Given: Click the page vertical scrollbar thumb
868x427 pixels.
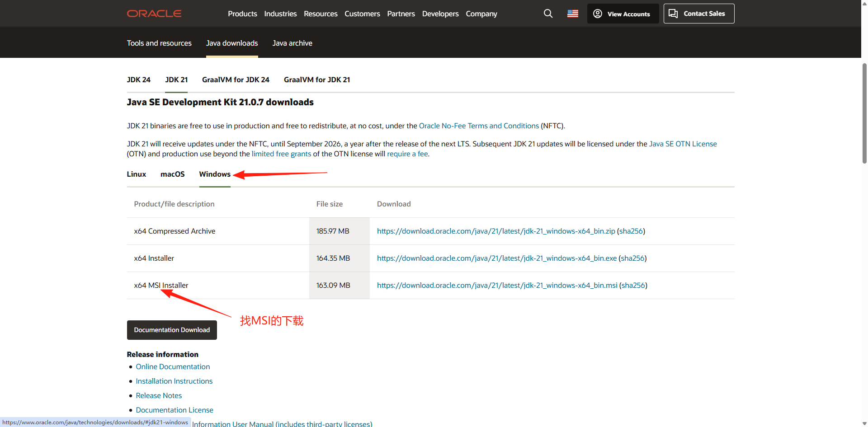Looking at the screenshot, I should [x=864, y=113].
